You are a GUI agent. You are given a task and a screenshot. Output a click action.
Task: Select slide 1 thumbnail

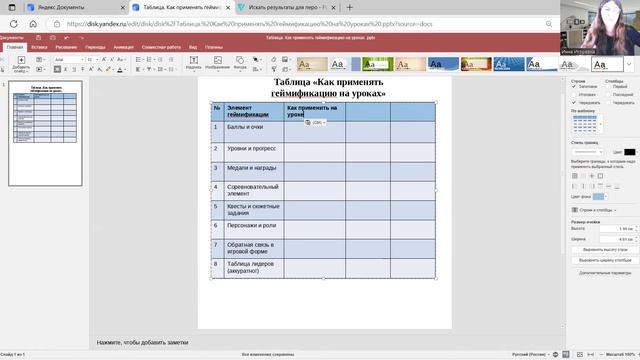pyautogui.click(x=45, y=133)
